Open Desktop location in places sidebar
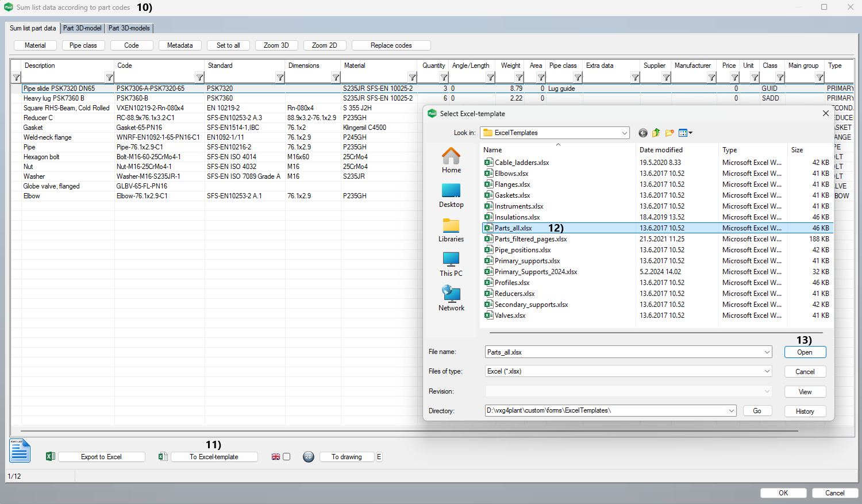This screenshot has width=862, height=504. (x=451, y=195)
